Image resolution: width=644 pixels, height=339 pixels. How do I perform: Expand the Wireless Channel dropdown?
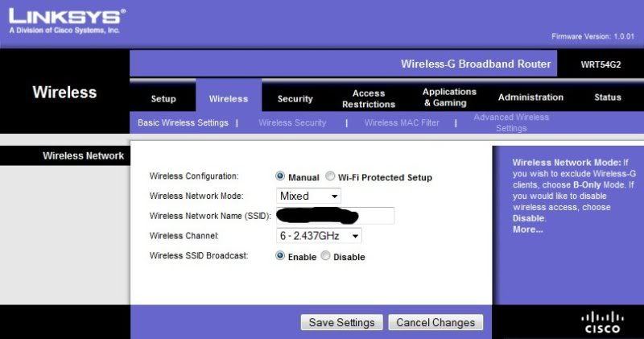[x=319, y=236]
